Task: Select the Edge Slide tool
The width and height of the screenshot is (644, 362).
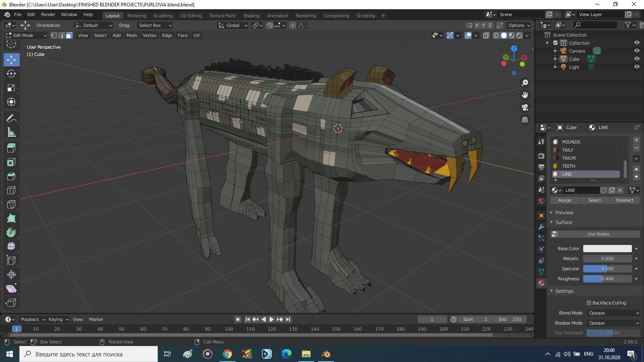Action: tap(11, 261)
